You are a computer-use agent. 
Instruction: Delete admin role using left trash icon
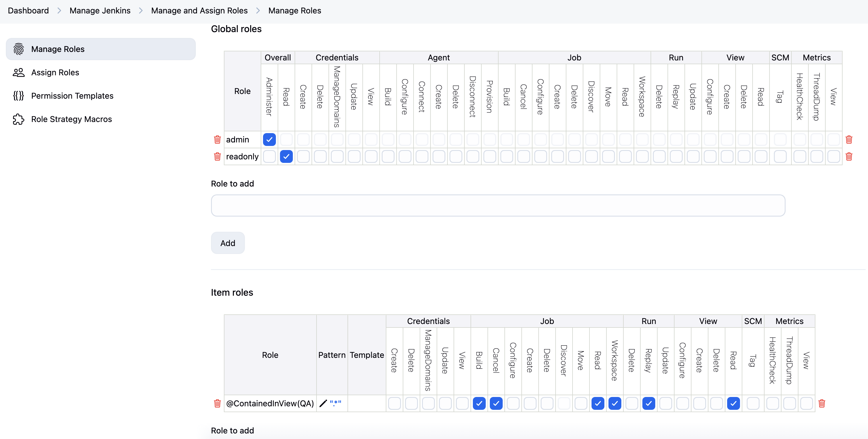point(217,139)
